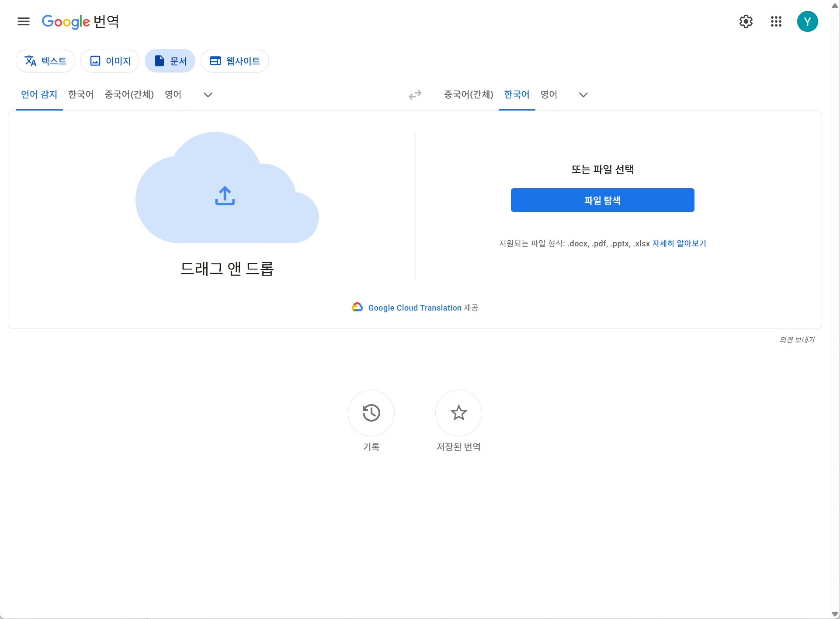Choose 영어 as source language

[x=173, y=94]
